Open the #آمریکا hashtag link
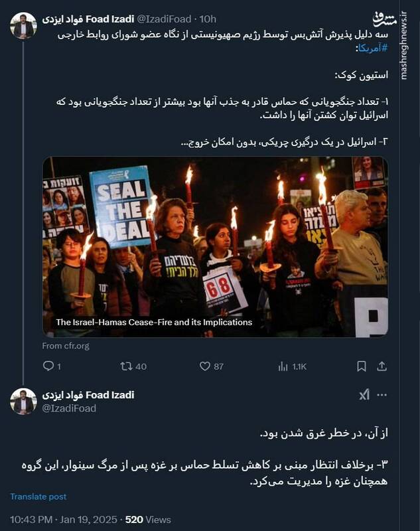The image size is (420, 531). coord(373,48)
